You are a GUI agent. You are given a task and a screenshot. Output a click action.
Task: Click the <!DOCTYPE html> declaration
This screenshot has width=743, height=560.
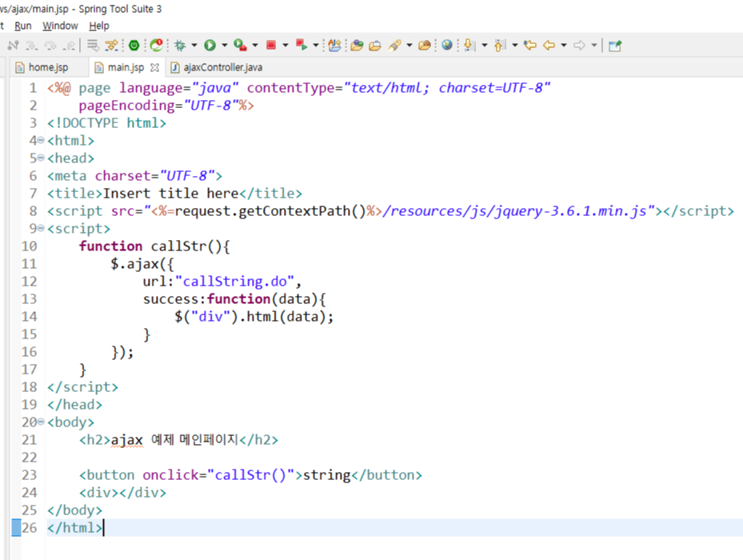pos(106,123)
